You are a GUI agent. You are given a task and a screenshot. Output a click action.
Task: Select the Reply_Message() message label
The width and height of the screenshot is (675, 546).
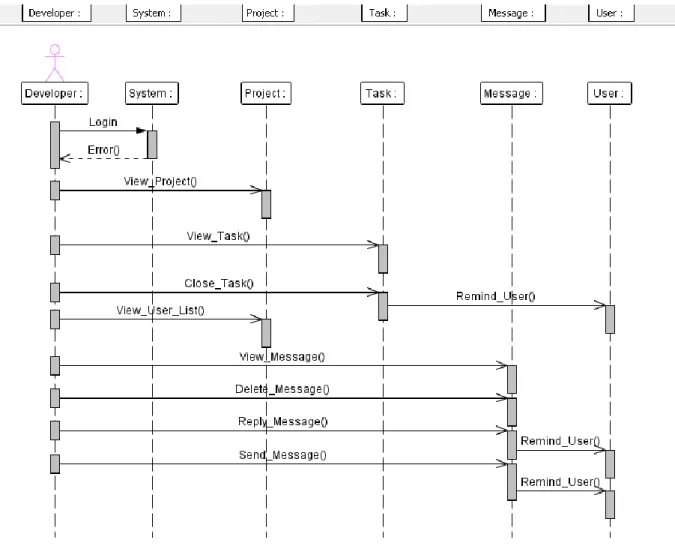coord(283,422)
